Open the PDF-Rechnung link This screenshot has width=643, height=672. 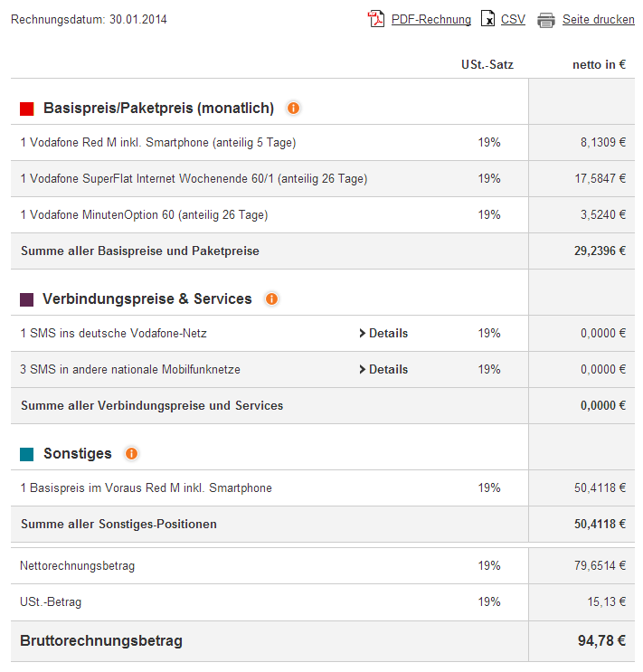tap(430, 20)
